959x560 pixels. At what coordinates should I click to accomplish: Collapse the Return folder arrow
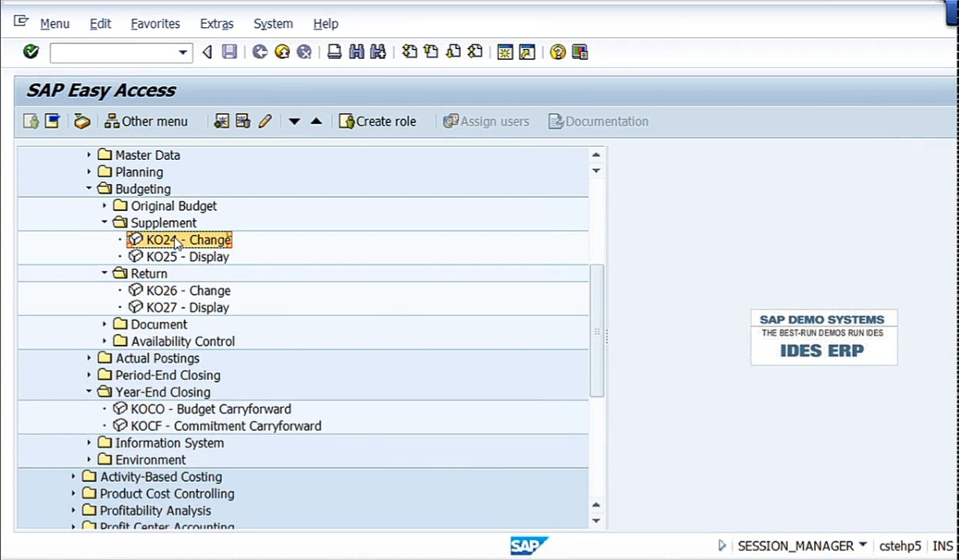pos(104,273)
